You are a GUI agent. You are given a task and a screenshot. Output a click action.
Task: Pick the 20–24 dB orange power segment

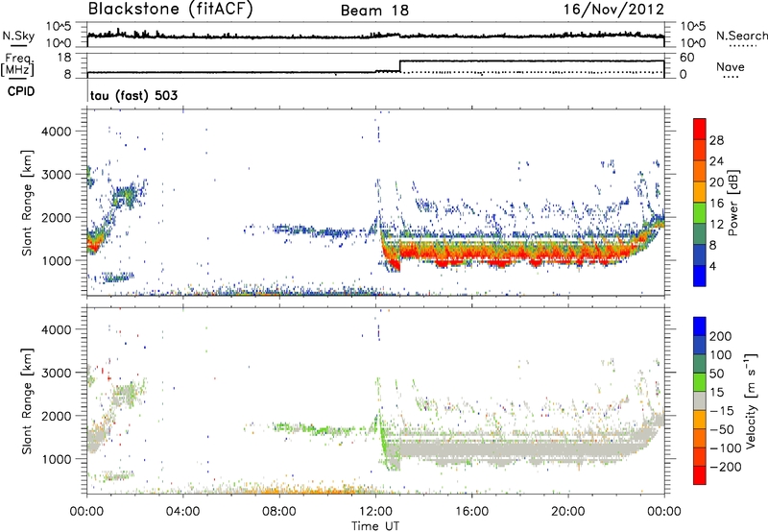[x=700, y=171]
